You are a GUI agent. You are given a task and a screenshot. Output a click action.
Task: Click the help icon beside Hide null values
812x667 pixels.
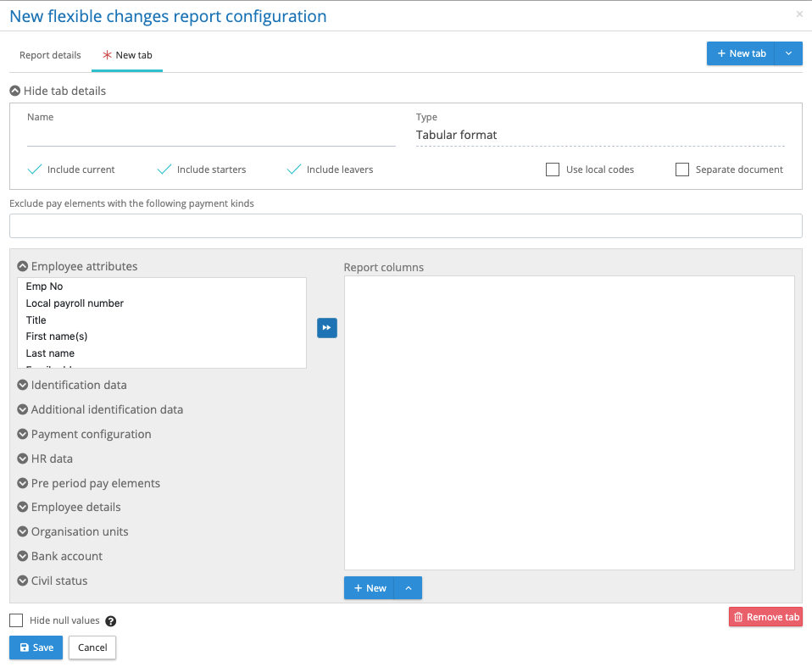[x=110, y=621]
